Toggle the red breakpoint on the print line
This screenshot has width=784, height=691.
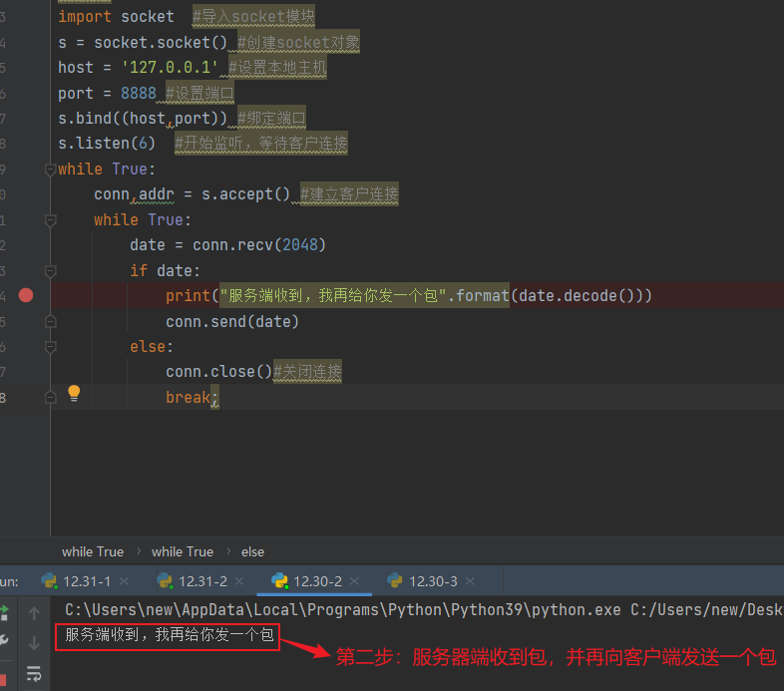coord(26,295)
